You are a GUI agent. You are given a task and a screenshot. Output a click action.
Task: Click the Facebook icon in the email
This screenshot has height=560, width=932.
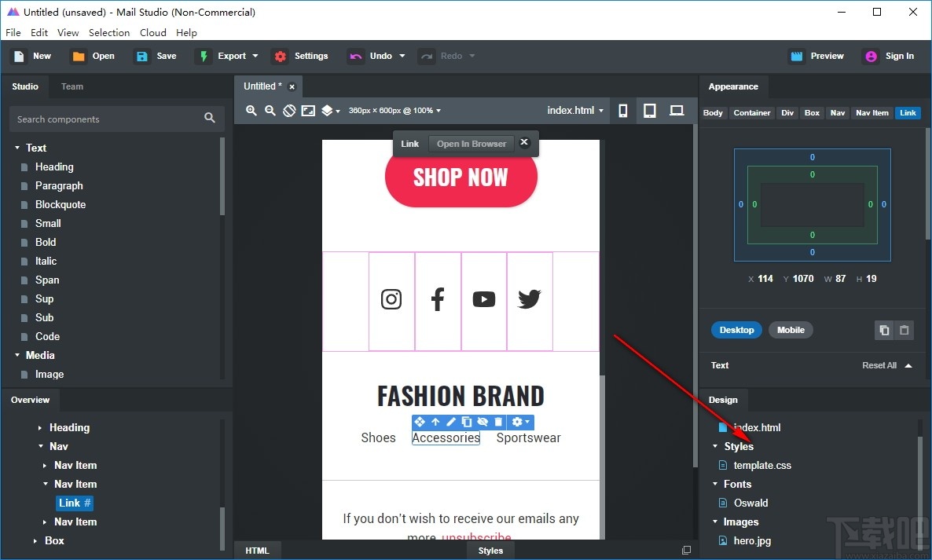(438, 299)
